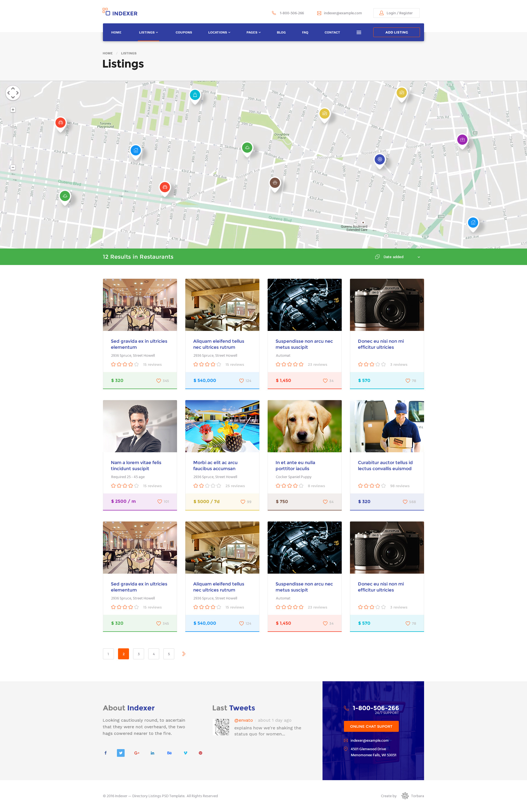
Task: Open the Date added sort dropdown
Action: (419, 257)
